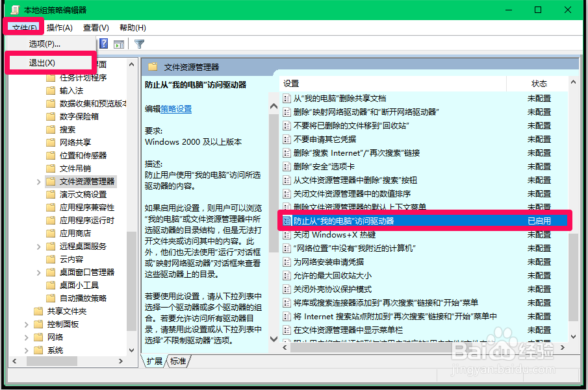Switch to the 扩展 tab
This screenshot has height=390, width=588.
pyautogui.click(x=154, y=361)
